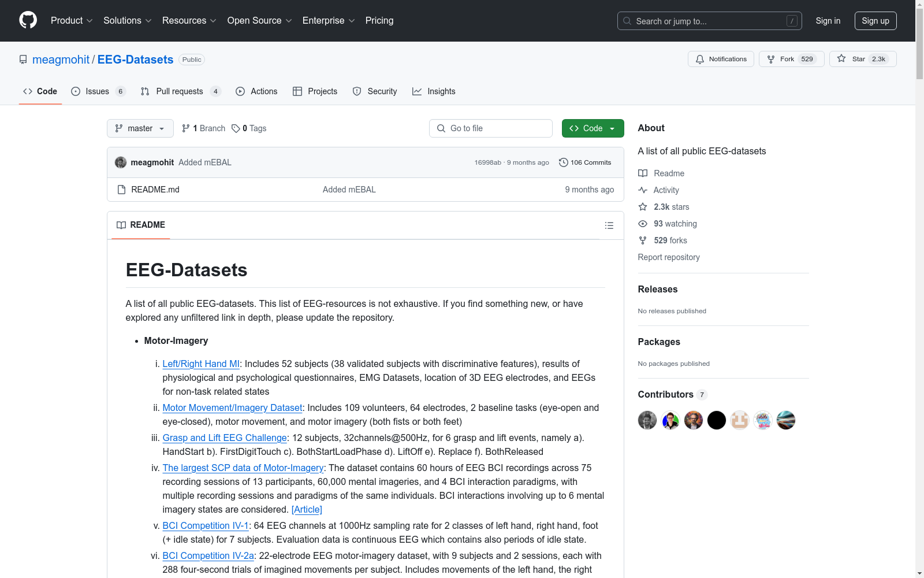Open the meagmohit owner link
Image resolution: width=924 pixels, height=578 pixels.
pos(61,60)
